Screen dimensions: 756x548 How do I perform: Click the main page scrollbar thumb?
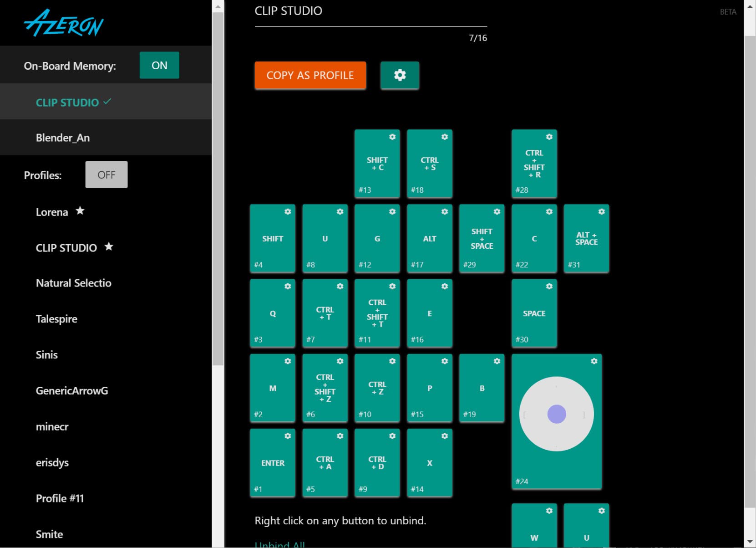click(x=750, y=271)
